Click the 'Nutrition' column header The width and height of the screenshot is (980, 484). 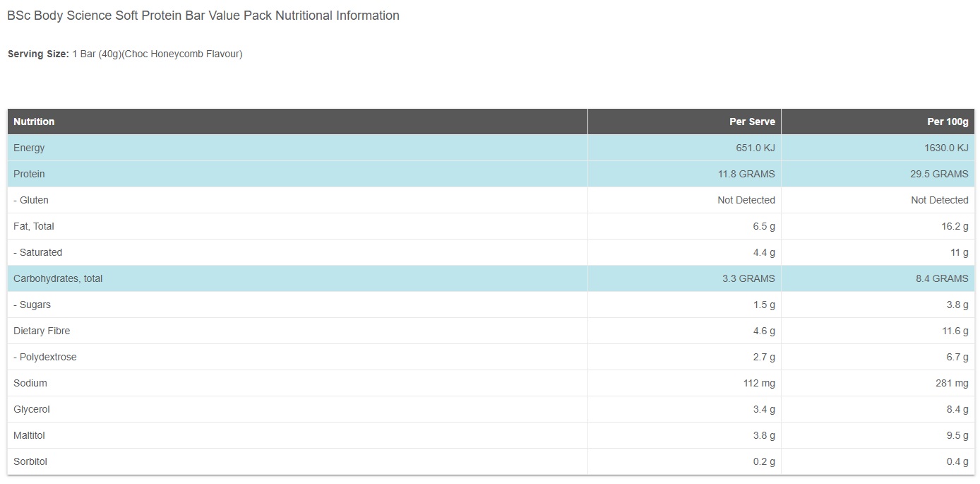pyautogui.click(x=34, y=122)
